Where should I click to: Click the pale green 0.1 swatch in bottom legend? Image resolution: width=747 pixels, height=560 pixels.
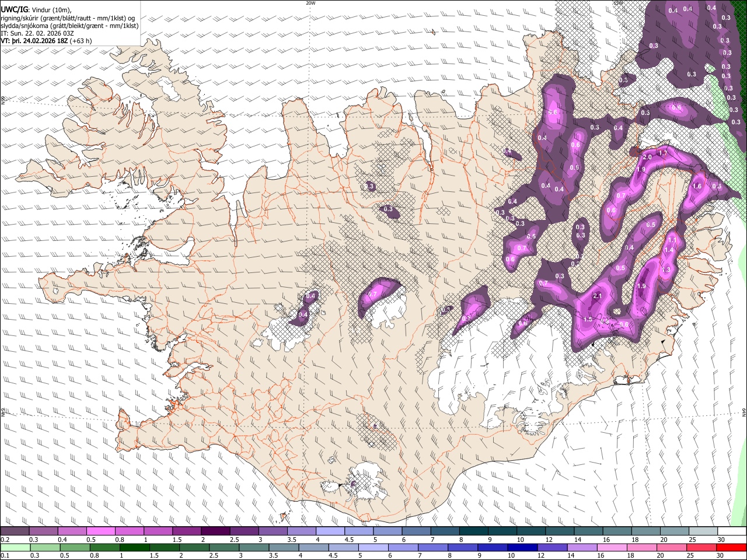tap(15, 548)
